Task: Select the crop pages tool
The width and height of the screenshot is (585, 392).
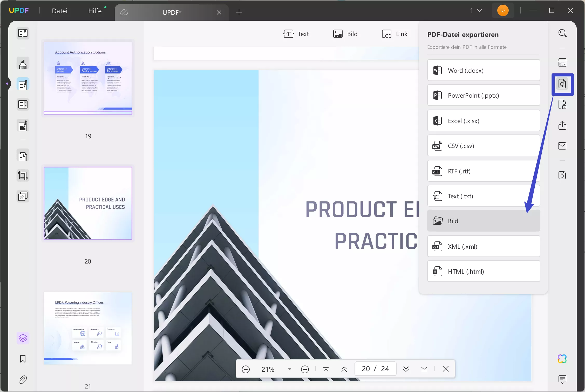Action: tap(23, 176)
